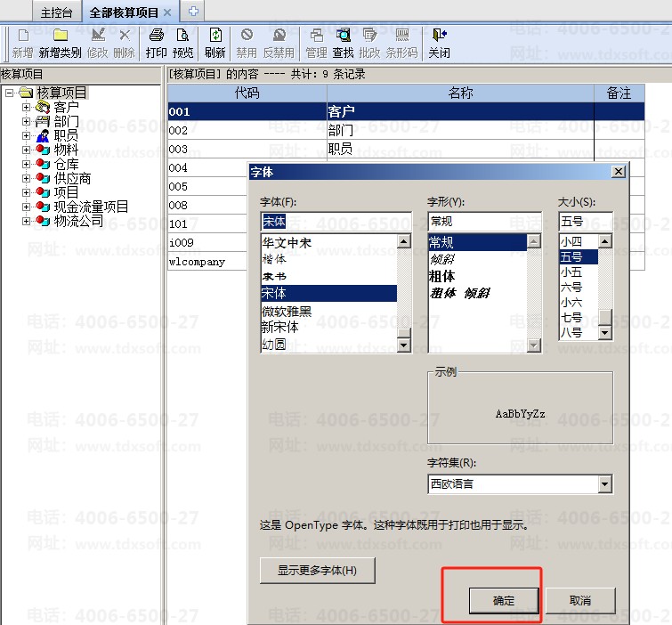Image resolution: width=672 pixels, height=625 pixels.
Task: Click the 新增类别 folder icon
Action: pos(61,36)
